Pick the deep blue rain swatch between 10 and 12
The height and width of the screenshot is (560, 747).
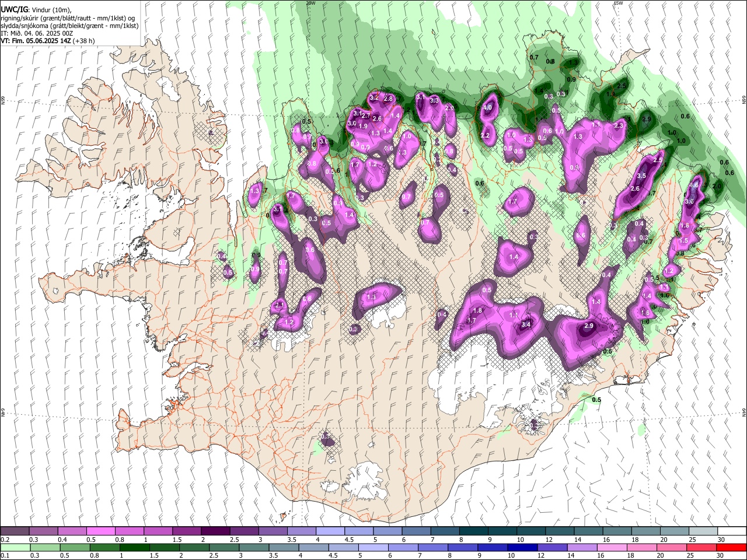pos(522,547)
